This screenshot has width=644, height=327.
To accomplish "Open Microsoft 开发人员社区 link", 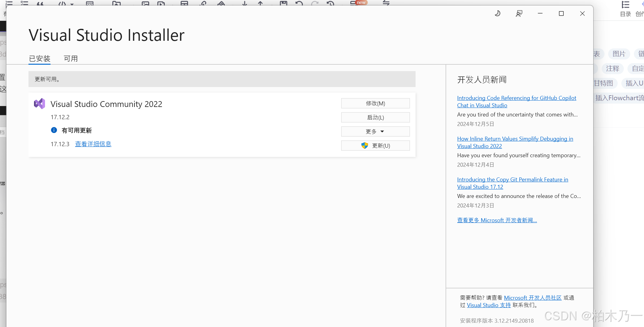I will (x=533, y=298).
